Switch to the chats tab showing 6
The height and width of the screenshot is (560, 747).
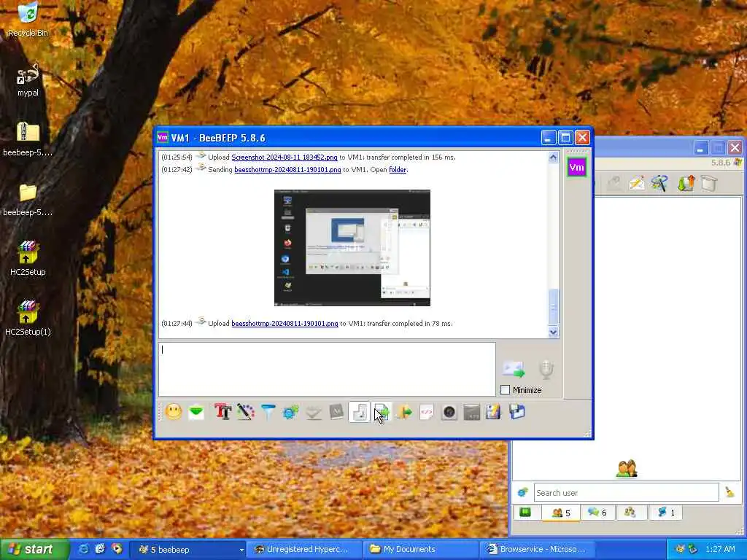pos(597,513)
